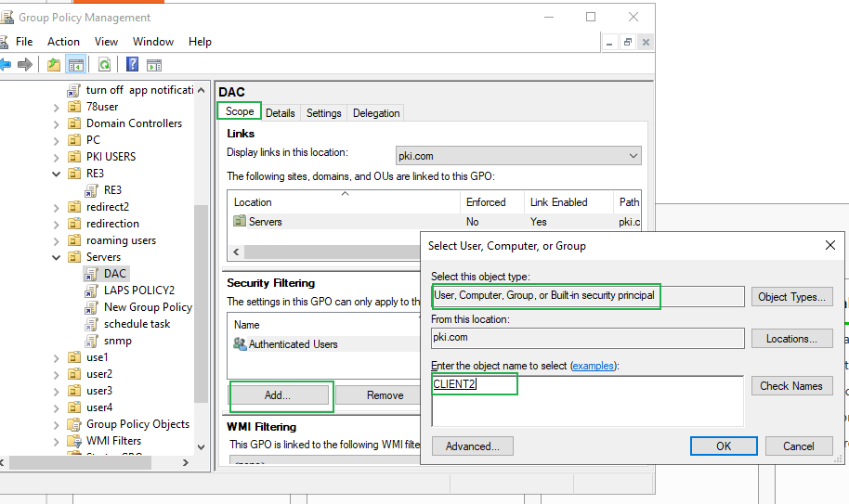
Task: Switch to the Details tab
Action: tap(280, 113)
